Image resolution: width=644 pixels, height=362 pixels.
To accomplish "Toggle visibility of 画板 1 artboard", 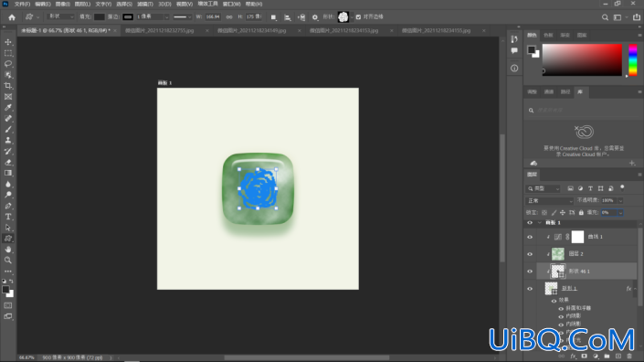I will pos(530,223).
